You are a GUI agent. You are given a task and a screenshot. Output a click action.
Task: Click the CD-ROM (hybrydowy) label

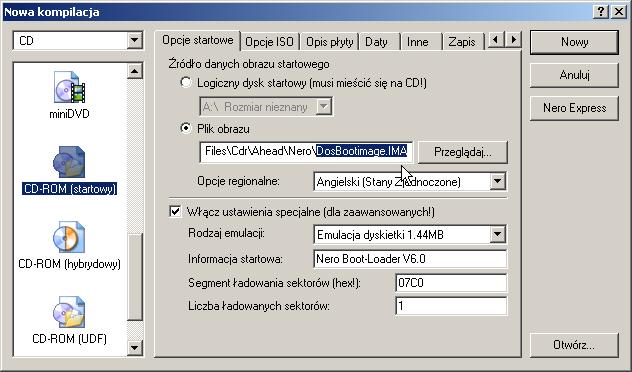coord(70,264)
